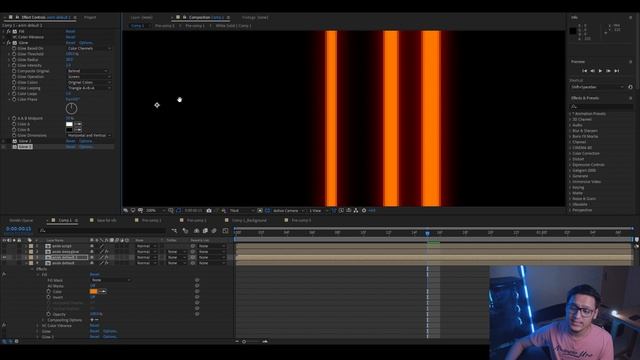
Task: Toggle video visibility for layer 3
Action: coord(4,258)
